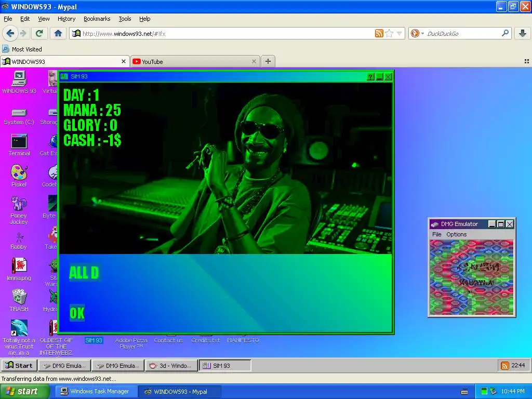
Task: Open the lenna.png file icon
Action: pos(19,270)
